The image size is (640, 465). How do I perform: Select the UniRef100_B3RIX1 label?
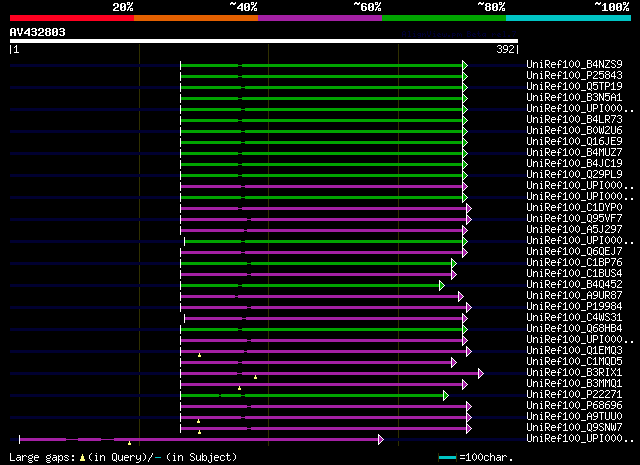pyautogui.click(x=574, y=372)
